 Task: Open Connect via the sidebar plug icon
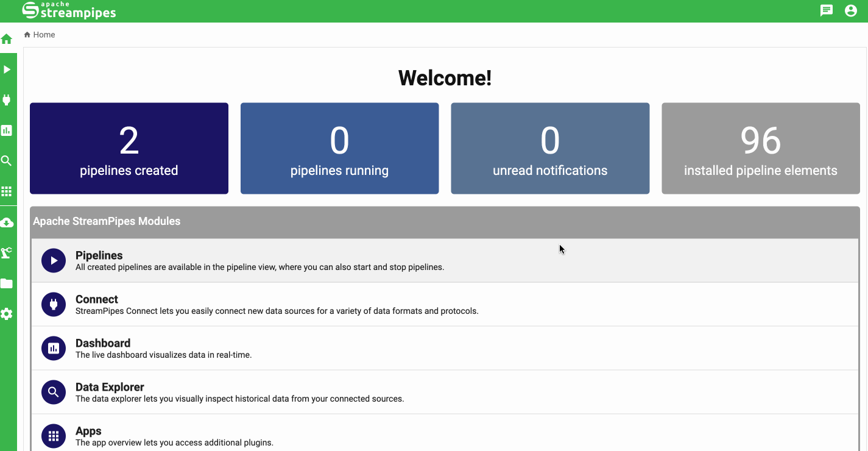click(7, 100)
